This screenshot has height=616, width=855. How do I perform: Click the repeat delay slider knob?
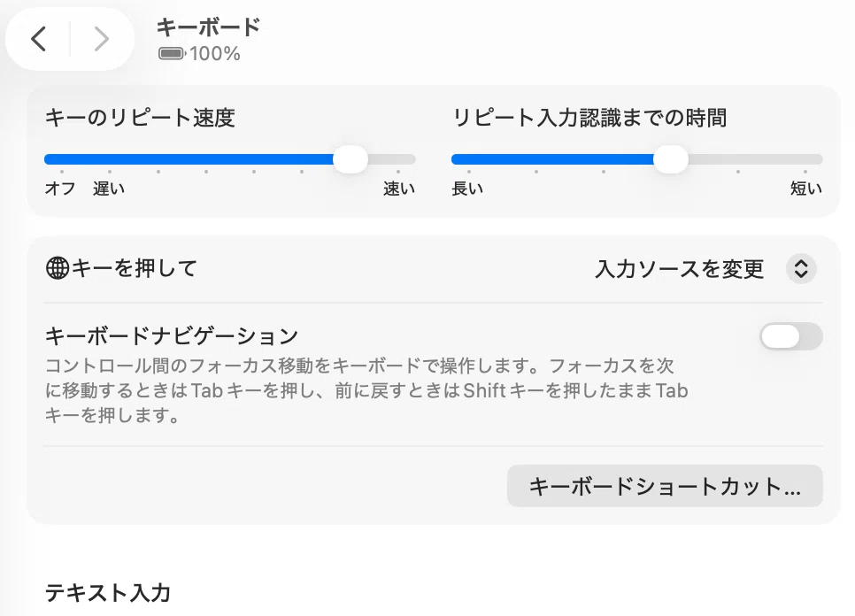coord(671,159)
